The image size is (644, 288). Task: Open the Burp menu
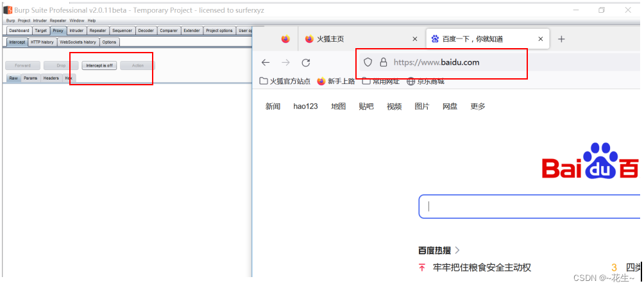(x=11, y=21)
